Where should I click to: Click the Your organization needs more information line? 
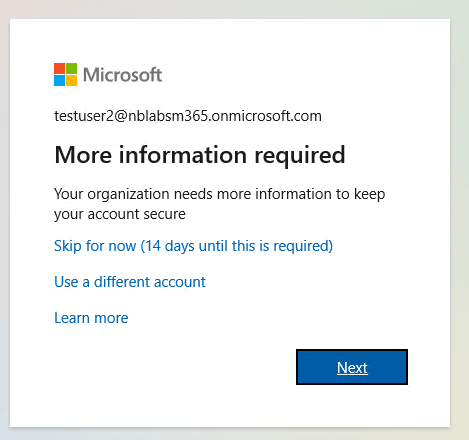[220, 194]
